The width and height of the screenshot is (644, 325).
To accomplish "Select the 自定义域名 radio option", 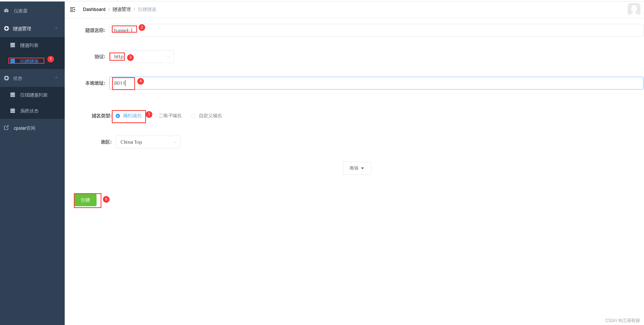I will pos(207,116).
